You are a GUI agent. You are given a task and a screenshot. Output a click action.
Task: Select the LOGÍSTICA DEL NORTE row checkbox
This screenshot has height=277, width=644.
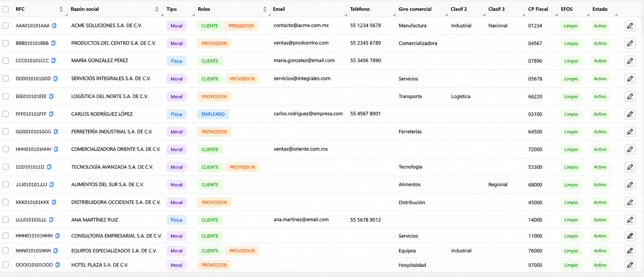(x=6, y=96)
